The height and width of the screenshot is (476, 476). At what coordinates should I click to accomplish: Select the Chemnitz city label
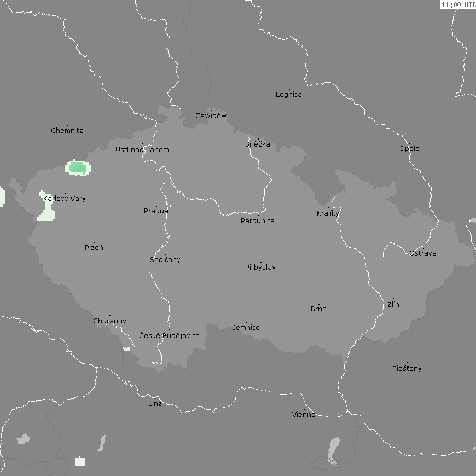point(67,131)
